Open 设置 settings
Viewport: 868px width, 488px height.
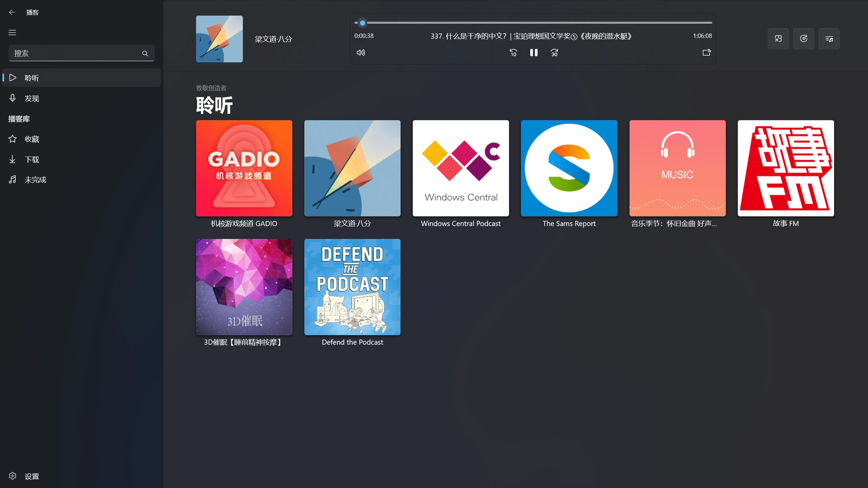tap(81, 476)
